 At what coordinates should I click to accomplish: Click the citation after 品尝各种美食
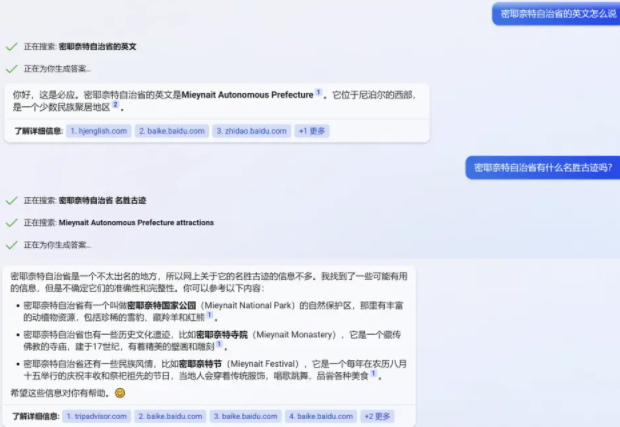point(374,374)
